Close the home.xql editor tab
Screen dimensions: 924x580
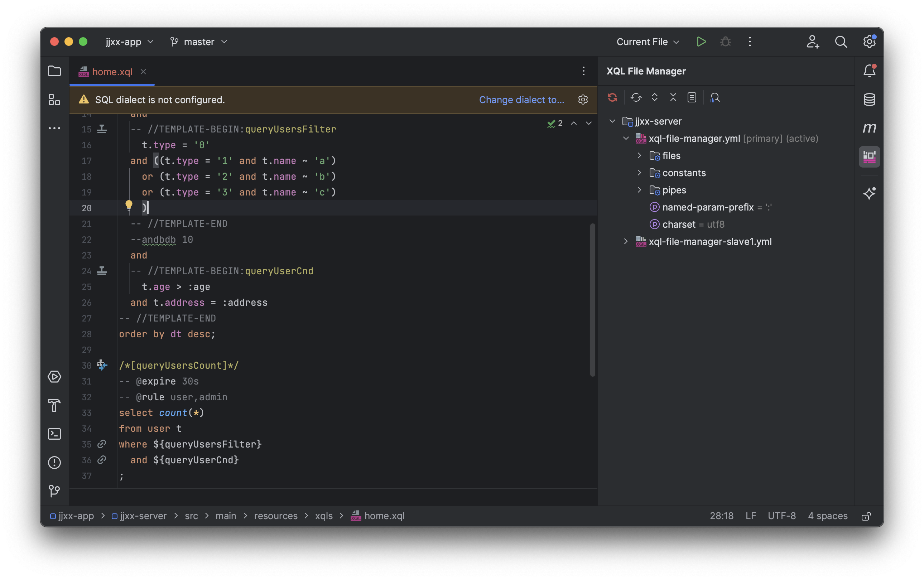[x=143, y=72]
